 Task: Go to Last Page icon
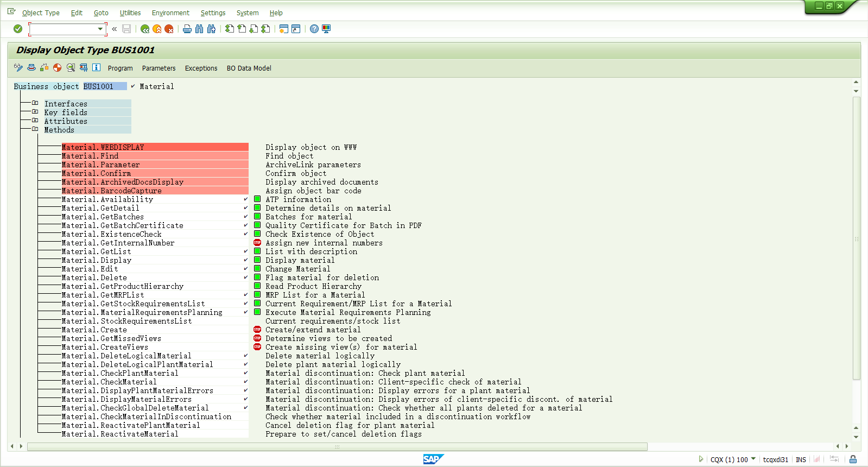[265, 29]
